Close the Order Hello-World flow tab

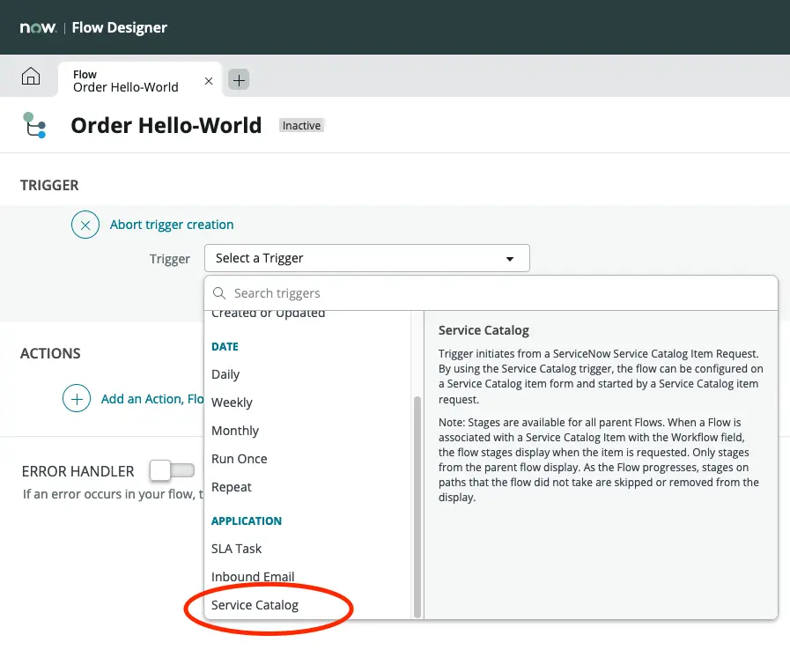[209, 81]
